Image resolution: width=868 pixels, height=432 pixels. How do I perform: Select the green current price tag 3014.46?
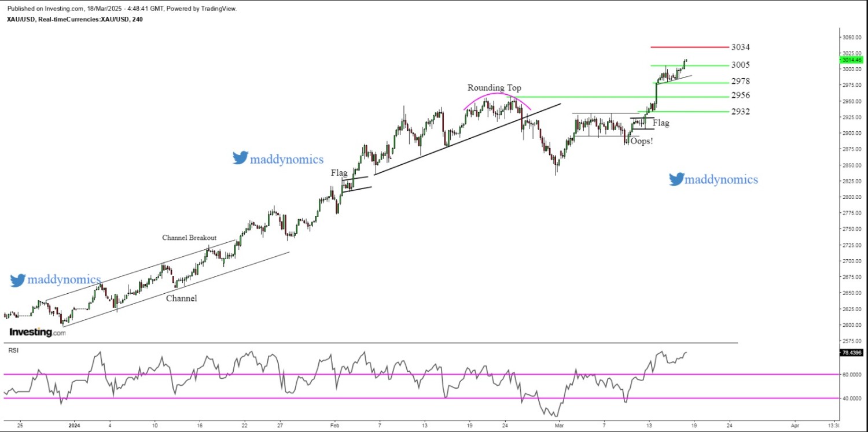pos(852,60)
